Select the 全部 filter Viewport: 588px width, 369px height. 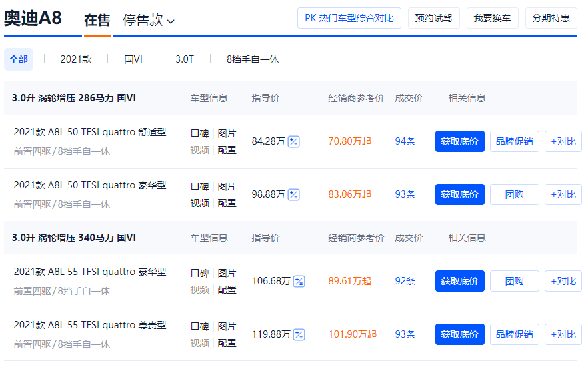point(19,59)
